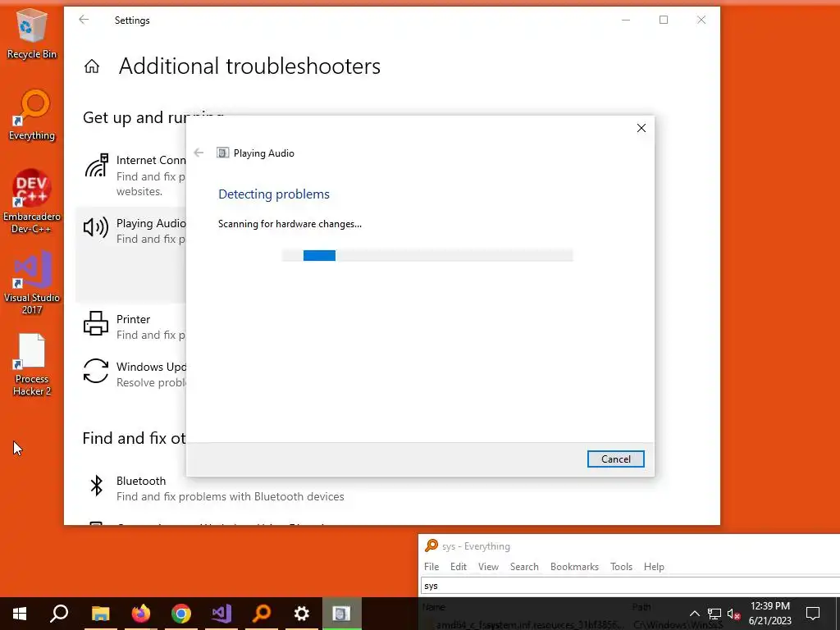The image size is (840, 630).
Task: Switch to troubleshooter taskbar icon
Action: (x=342, y=614)
